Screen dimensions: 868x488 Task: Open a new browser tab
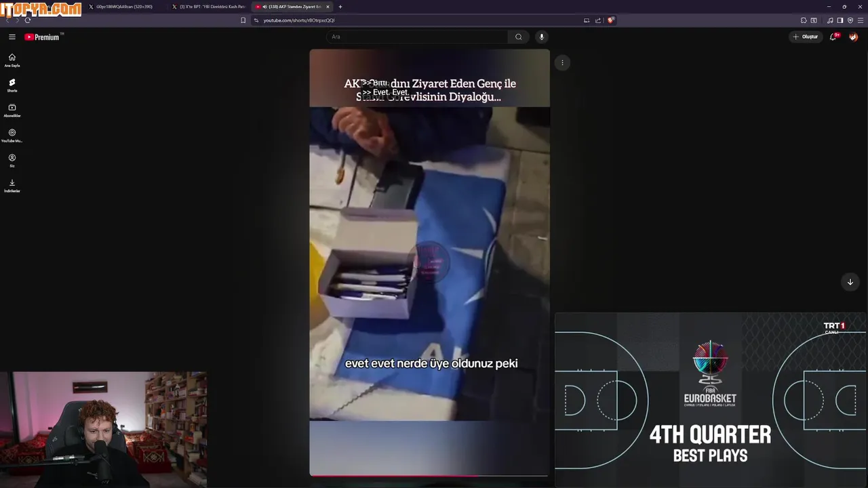coord(340,7)
